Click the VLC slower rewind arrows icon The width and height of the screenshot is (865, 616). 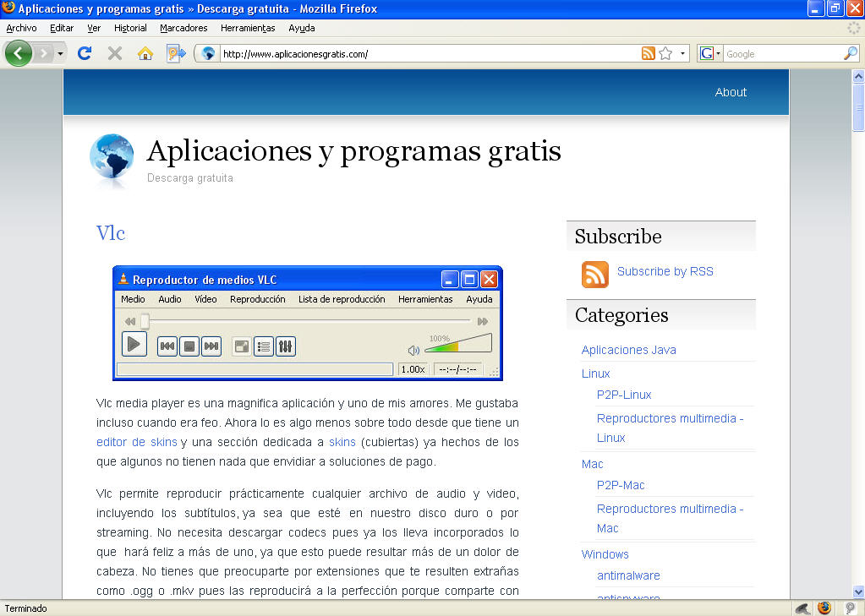pyautogui.click(x=130, y=321)
